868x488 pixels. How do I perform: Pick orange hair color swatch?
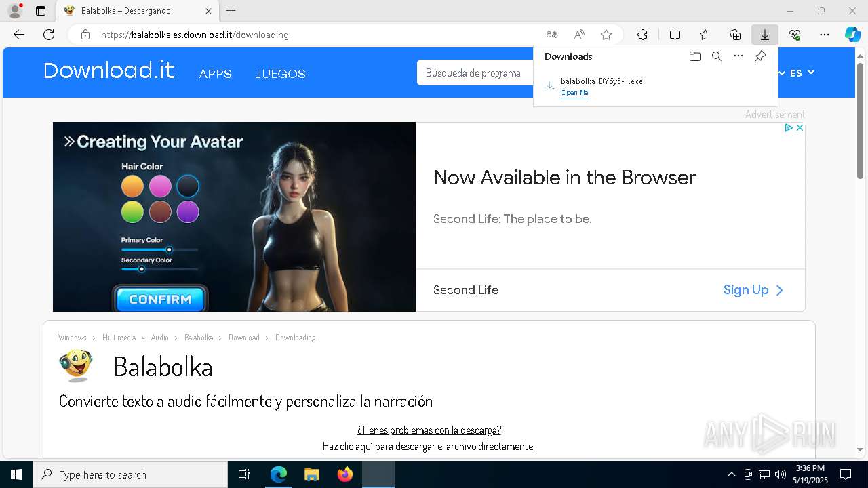tap(132, 186)
